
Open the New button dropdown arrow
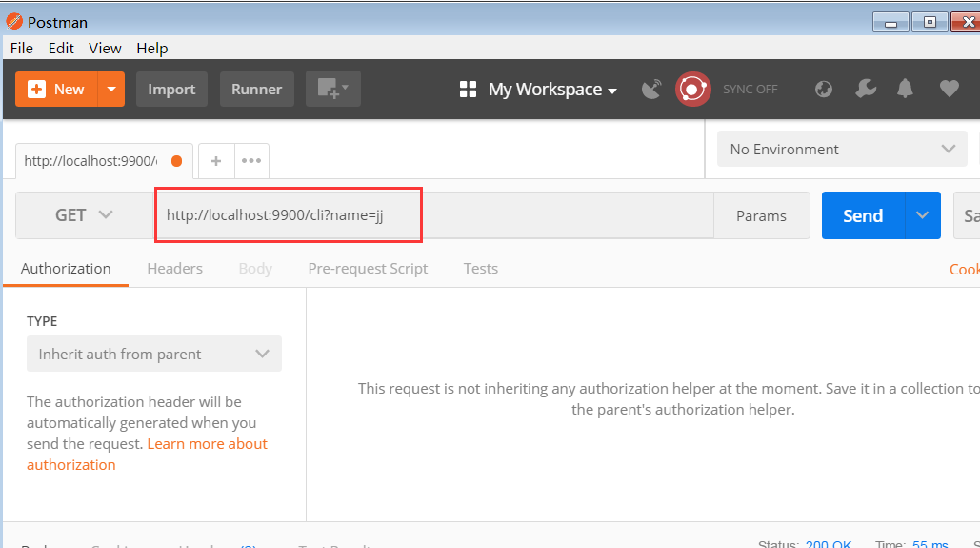click(x=111, y=89)
